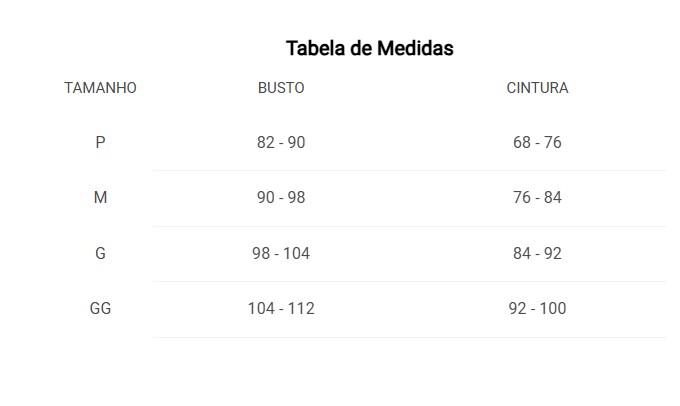Click the Tabela de Medidas title
680x406 pixels.
tap(369, 48)
